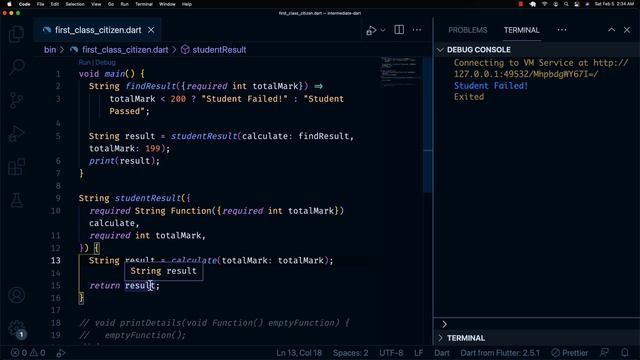Click the Run CodeLens above main
This screenshot has width=640, height=360.
84,62
